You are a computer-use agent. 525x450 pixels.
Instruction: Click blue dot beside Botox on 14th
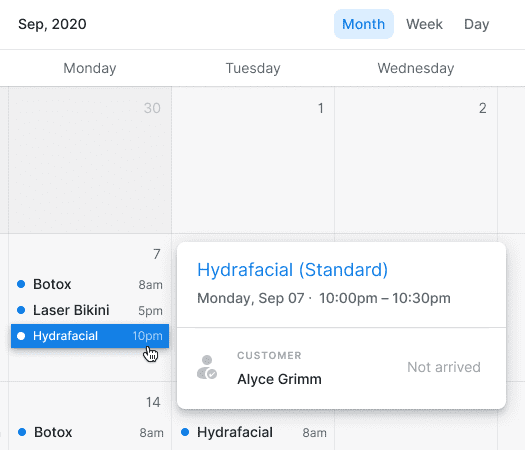pos(22,432)
